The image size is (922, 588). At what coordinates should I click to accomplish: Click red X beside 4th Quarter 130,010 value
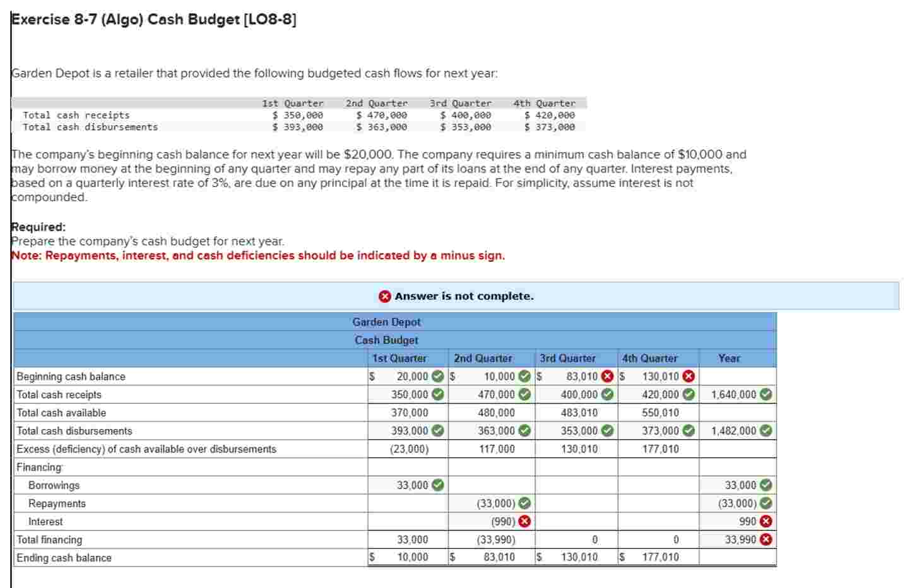coord(688,375)
